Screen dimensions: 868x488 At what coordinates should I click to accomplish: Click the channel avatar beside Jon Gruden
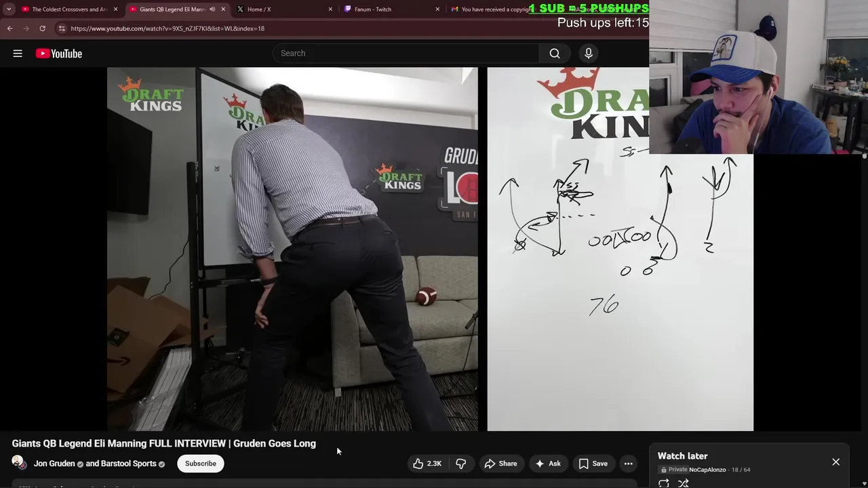18,463
